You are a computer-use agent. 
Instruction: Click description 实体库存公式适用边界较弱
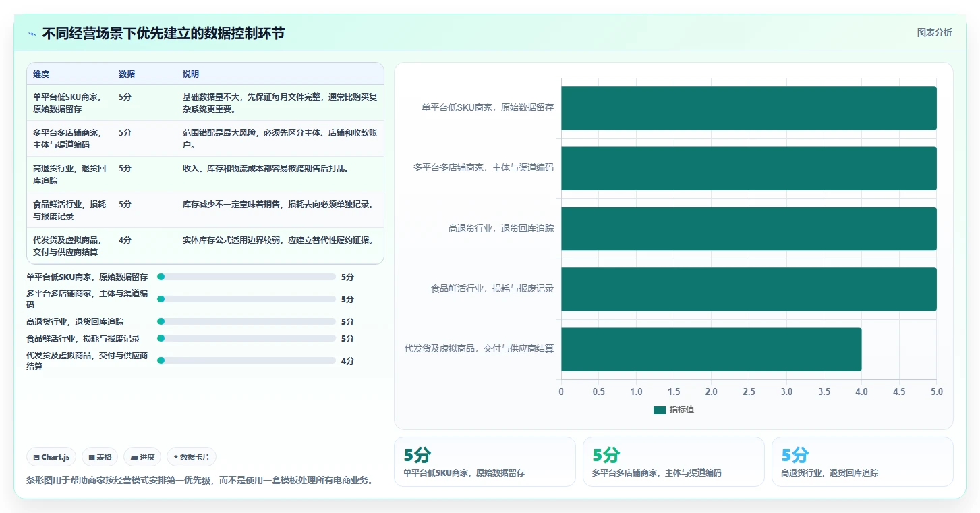point(278,240)
